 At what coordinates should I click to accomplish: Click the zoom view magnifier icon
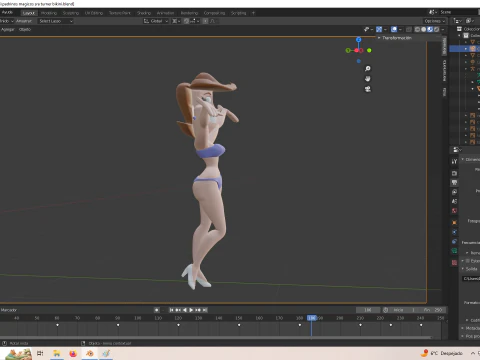point(368,69)
